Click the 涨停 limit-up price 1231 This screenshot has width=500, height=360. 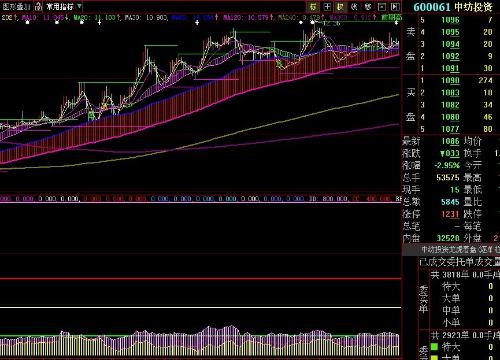450,214
